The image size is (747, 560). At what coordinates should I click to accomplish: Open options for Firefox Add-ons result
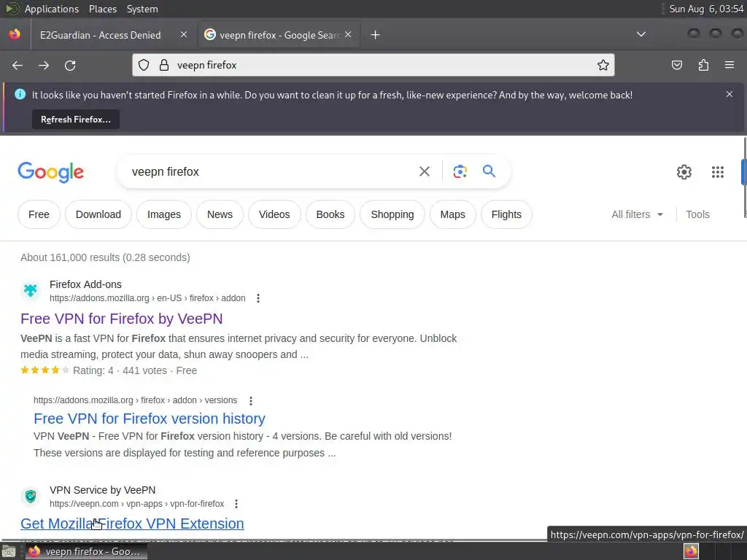pyautogui.click(x=258, y=298)
